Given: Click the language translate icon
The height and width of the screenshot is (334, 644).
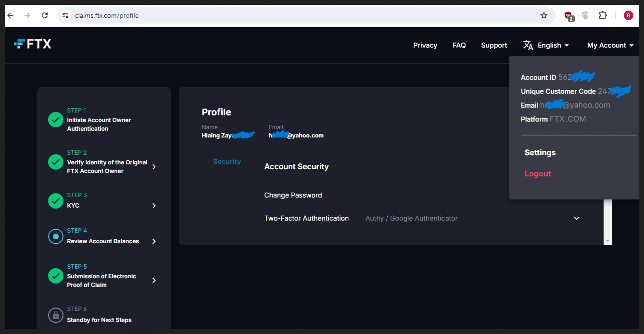Looking at the screenshot, I should (x=528, y=45).
